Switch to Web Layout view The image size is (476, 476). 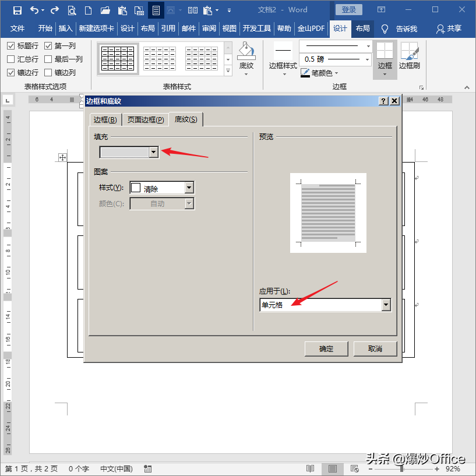coord(355,468)
